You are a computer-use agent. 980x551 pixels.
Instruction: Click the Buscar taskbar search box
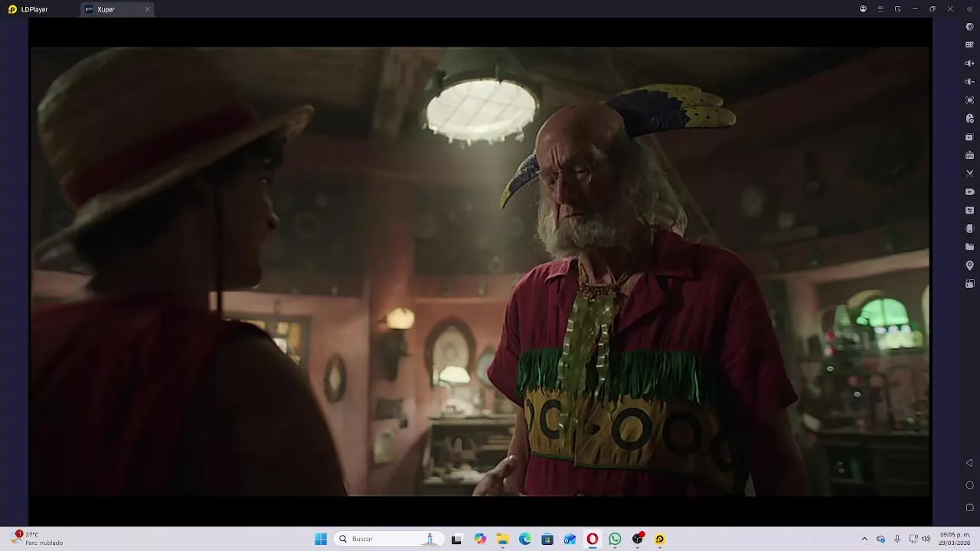pyautogui.click(x=390, y=539)
